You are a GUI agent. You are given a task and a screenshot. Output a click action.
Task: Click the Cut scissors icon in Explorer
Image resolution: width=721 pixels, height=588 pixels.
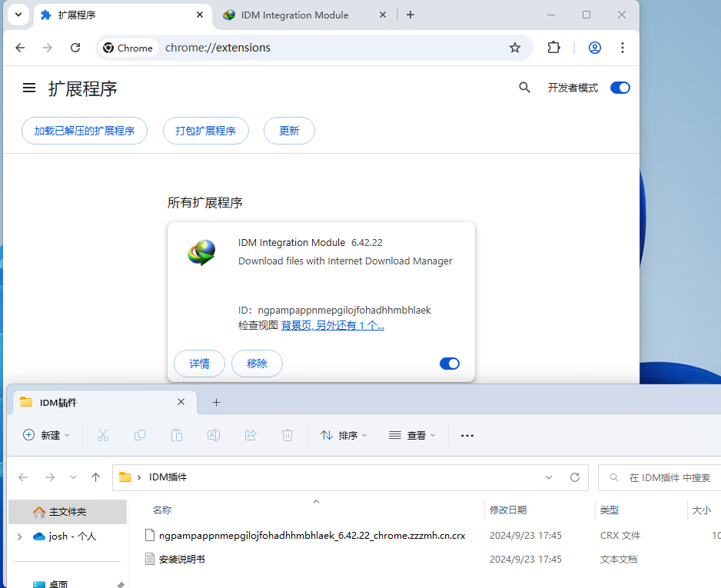pos(103,435)
